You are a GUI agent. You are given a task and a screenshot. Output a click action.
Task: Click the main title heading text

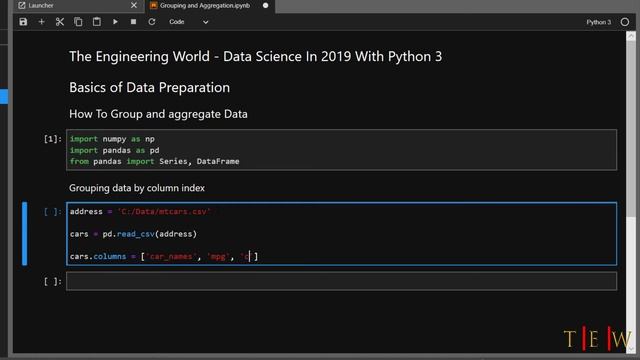point(256,56)
